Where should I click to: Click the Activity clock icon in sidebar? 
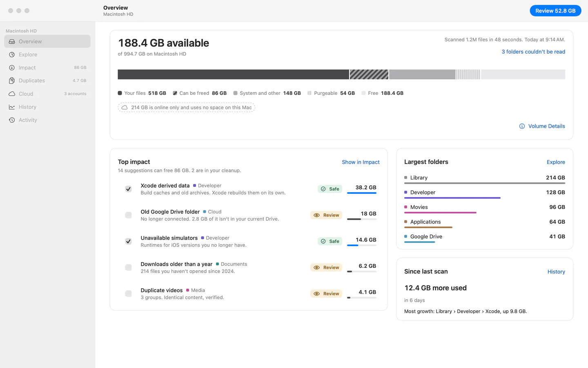[x=12, y=120]
